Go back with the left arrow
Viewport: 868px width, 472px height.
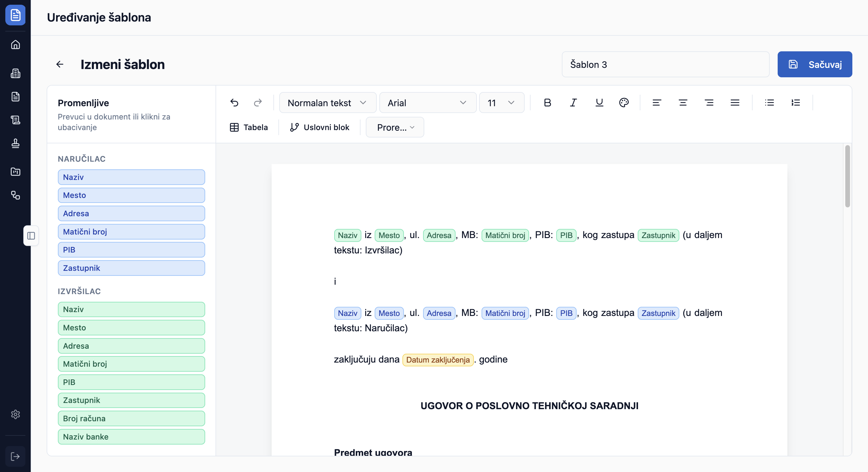click(x=60, y=64)
